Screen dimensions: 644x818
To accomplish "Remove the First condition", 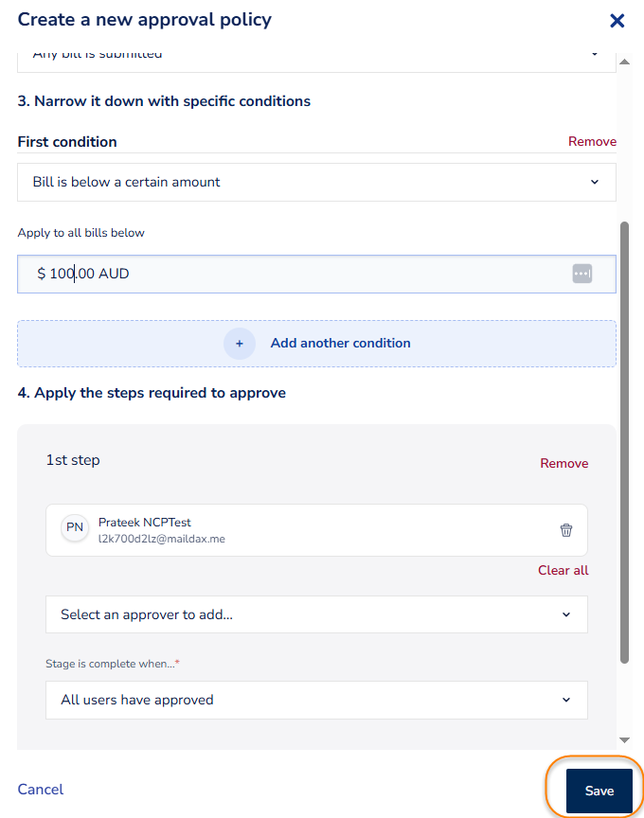I will (x=592, y=141).
